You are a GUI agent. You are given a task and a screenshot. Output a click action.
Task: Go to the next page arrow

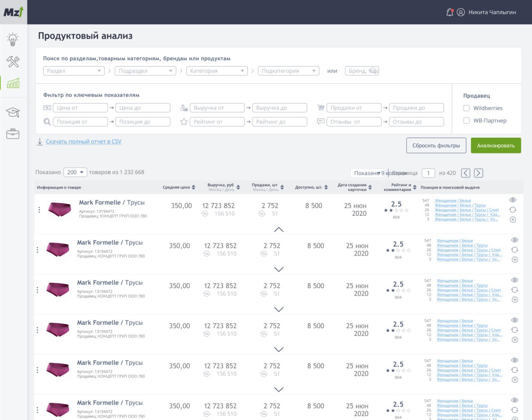(x=478, y=173)
